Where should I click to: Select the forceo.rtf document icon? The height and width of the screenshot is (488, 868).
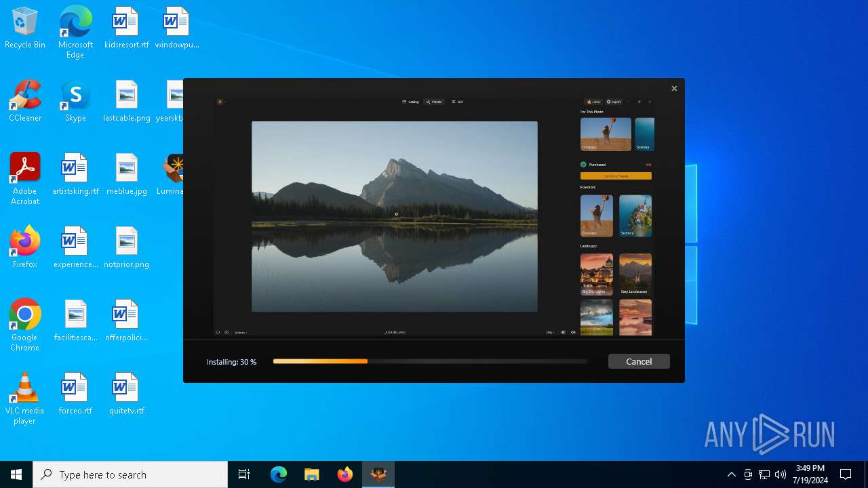(x=75, y=394)
